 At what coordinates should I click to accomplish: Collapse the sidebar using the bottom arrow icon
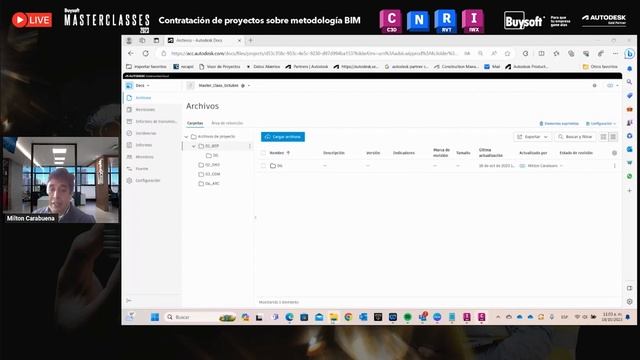[x=129, y=301]
